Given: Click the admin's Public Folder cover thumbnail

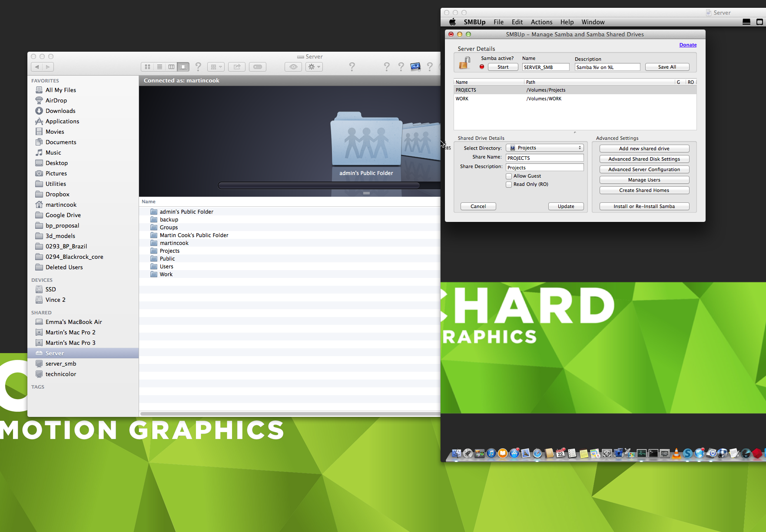Looking at the screenshot, I should (366, 138).
